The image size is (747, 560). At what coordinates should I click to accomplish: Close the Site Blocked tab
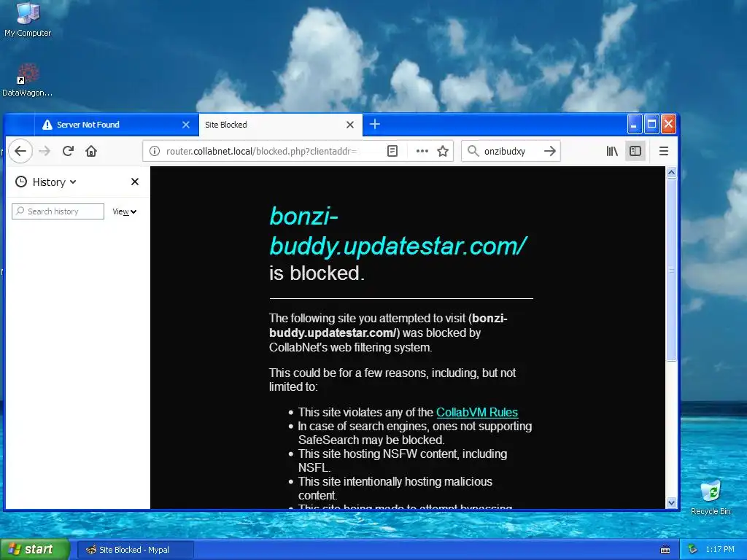tap(350, 125)
